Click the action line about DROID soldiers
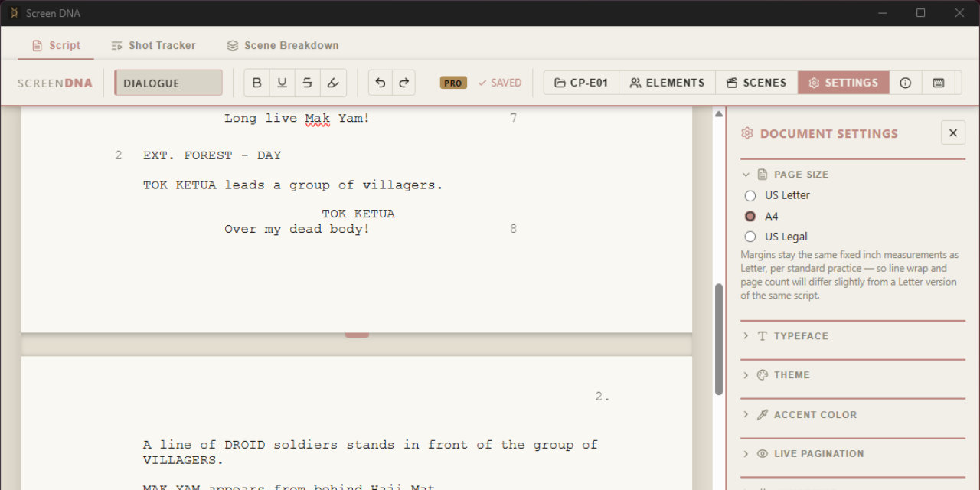This screenshot has height=490, width=980. (x=370, y=452)
